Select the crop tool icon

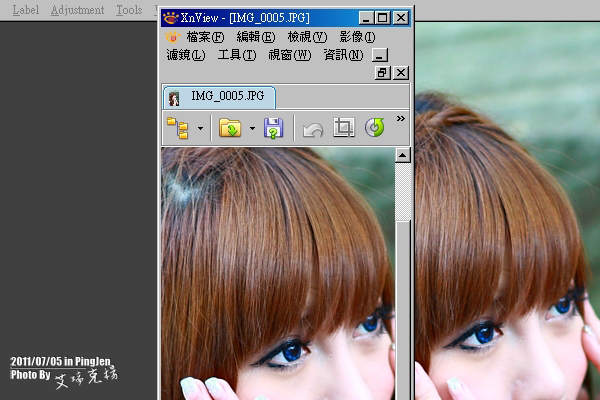tap(344, 127)
